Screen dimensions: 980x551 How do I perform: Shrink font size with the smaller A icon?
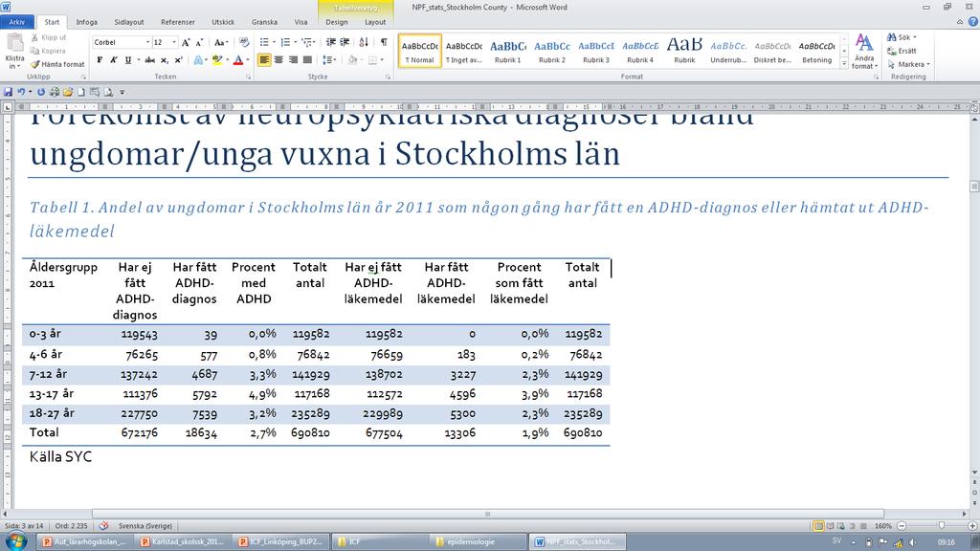[199, 42]
